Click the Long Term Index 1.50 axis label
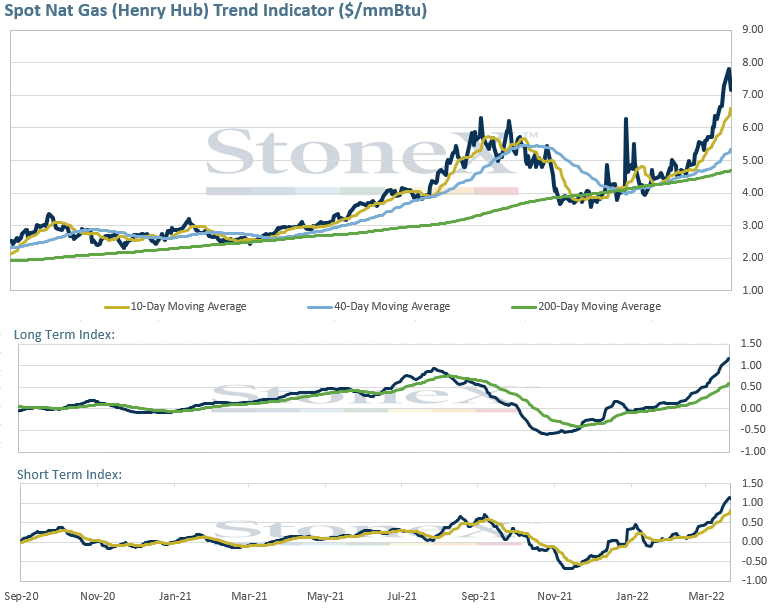773x608 pixels. pos(753,343)
